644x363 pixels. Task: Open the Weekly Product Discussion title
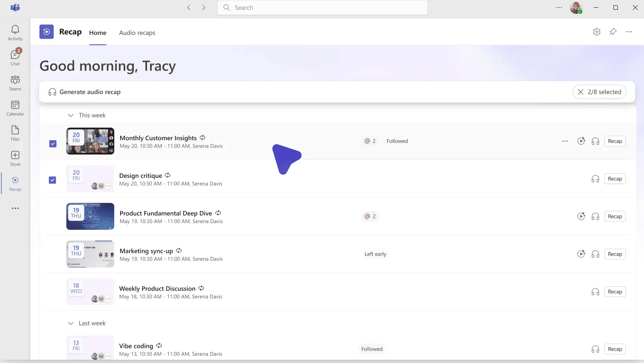(157, 289)
